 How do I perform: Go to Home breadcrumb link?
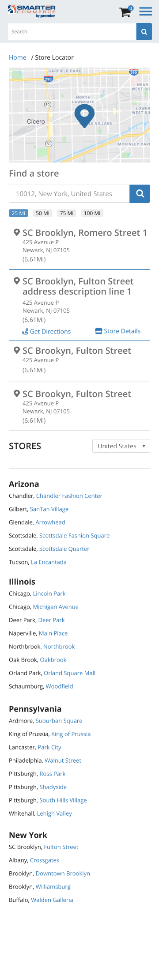click(18, 57)
